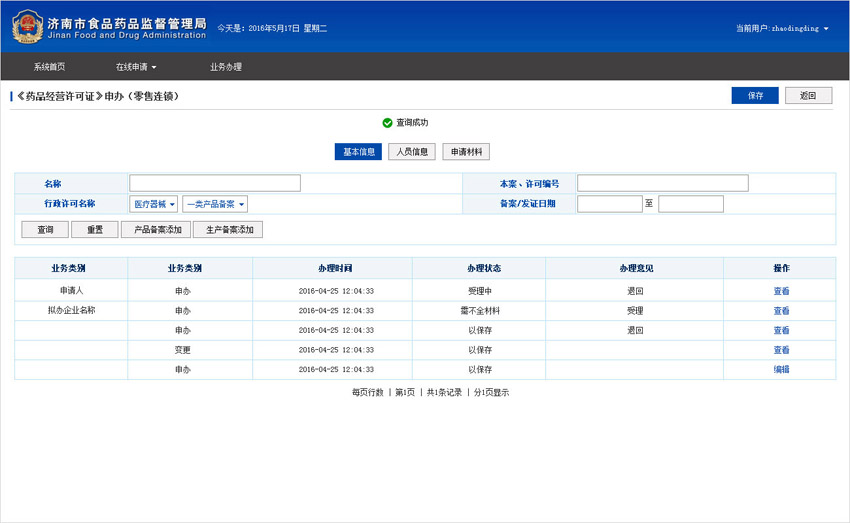The width and height of the screenshot is (850, 523).
Task: Click the 本案、许可编号 input field
Action: 662,183
